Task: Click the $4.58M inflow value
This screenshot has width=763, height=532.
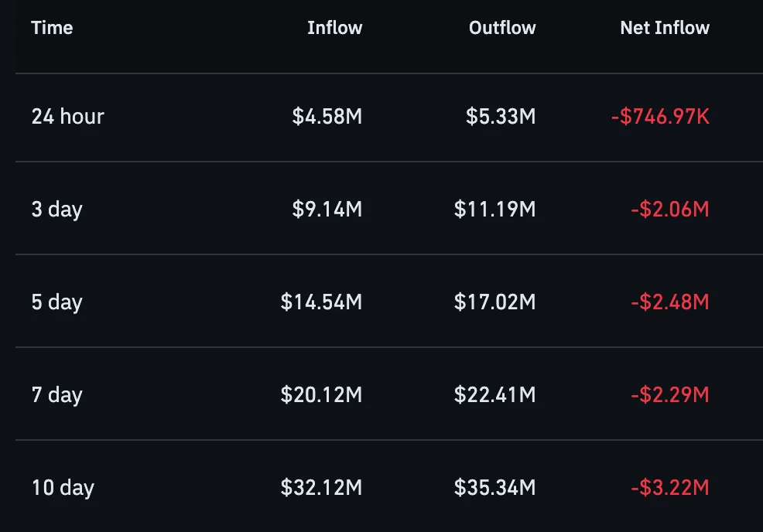Action: pos(327,117)
